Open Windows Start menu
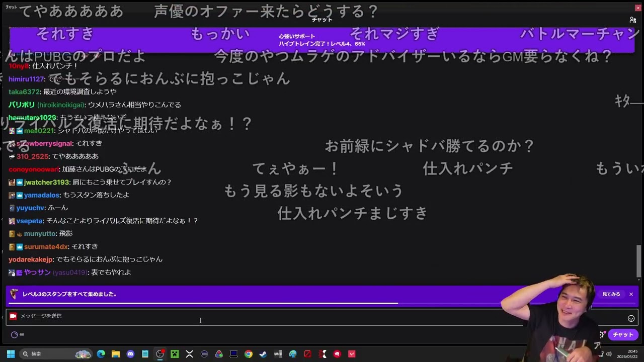This screenshot has width=644, height=362. [x=11, y=354]
